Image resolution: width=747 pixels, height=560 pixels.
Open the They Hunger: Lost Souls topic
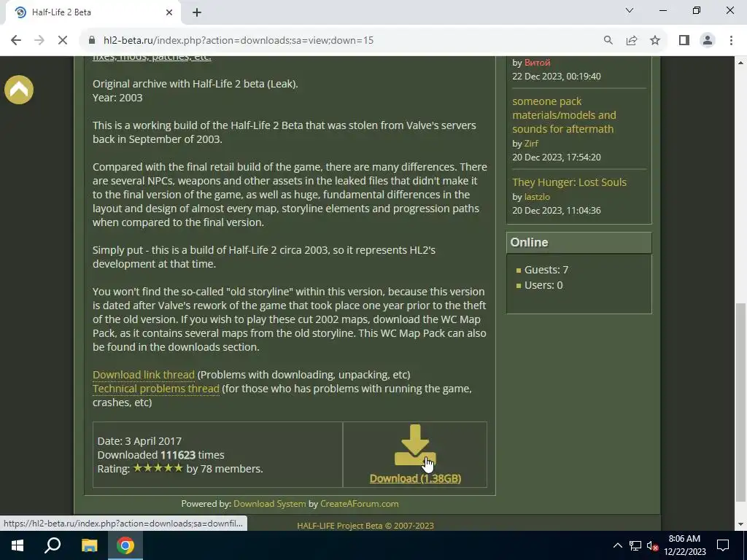(569, 182)
